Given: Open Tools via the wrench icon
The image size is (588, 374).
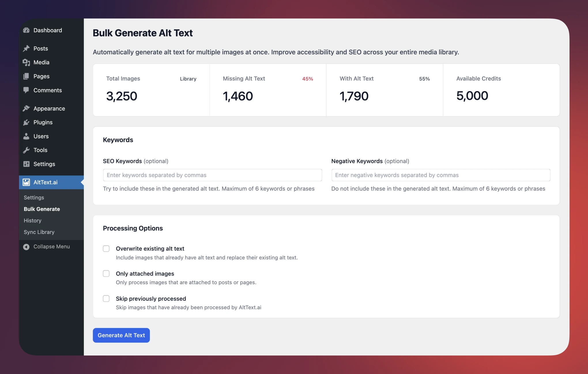Looking at the screenshot, I should pyautogui.click(x=27, y=150).
